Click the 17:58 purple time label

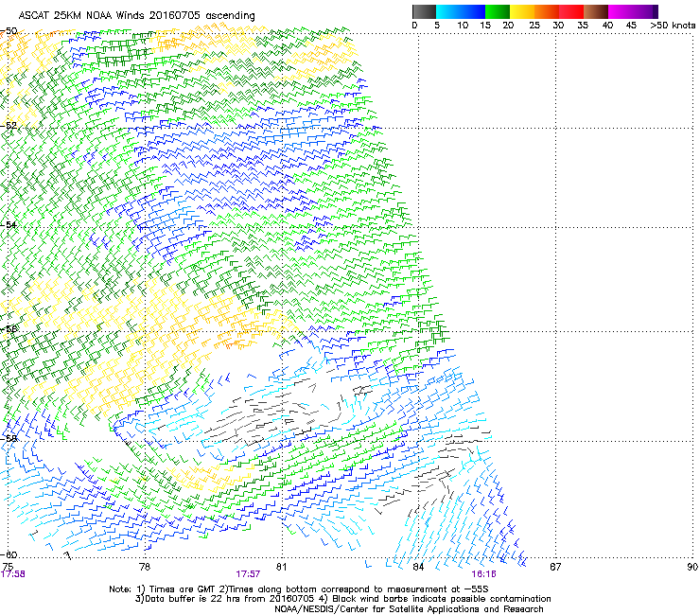[x=13, y=574]
